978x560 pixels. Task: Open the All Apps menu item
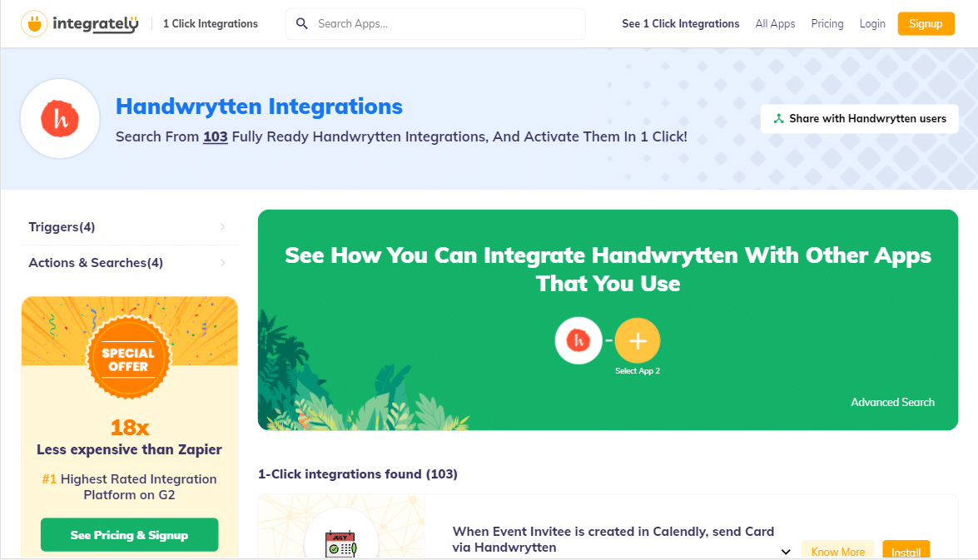click(x=775, y=24)
